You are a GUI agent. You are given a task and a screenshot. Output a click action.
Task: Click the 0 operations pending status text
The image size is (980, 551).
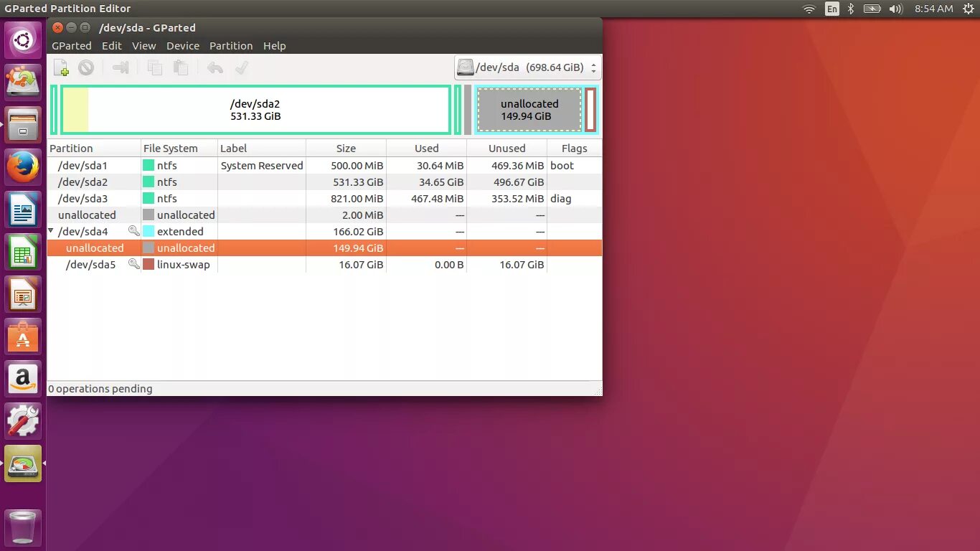pos(100,389)
